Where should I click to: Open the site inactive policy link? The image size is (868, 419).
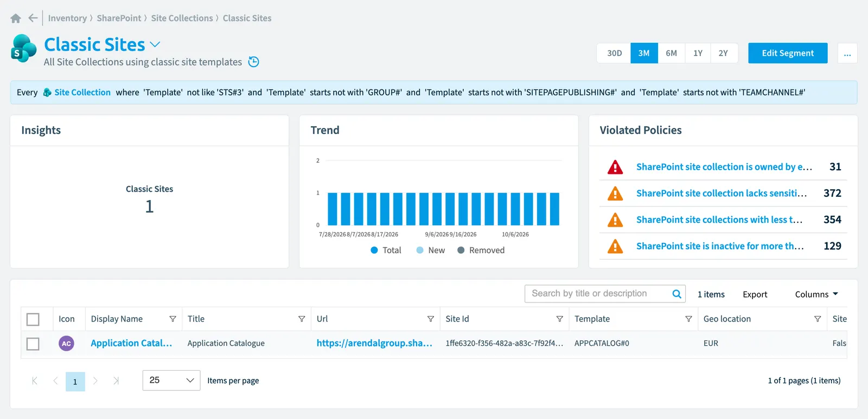tap(720, 246)
